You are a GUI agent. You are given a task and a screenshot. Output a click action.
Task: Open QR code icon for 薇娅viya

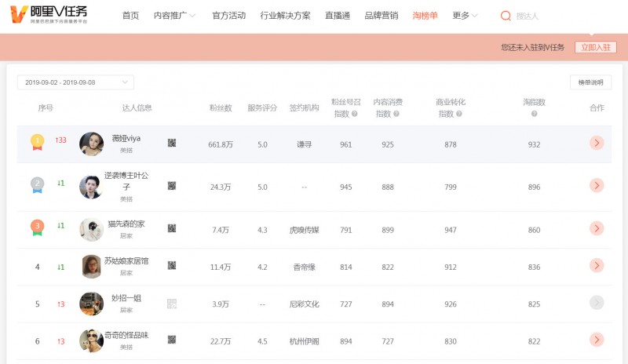pos(172,143)
